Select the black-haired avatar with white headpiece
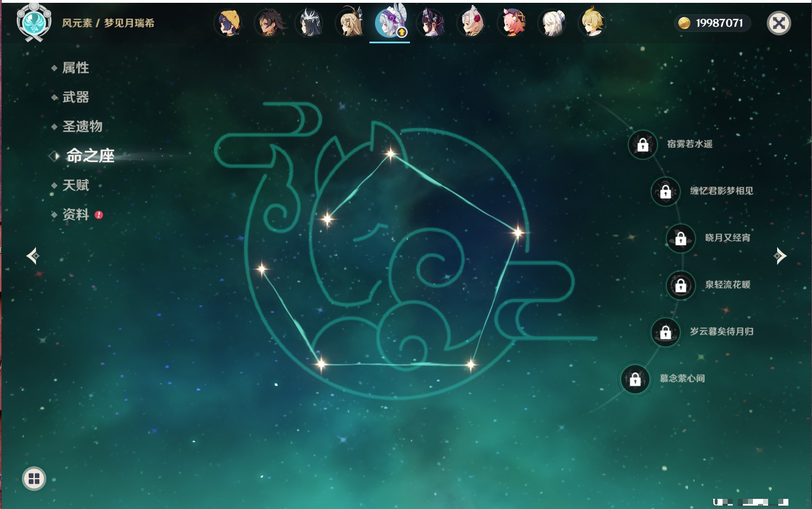812x509 pixels. (x=310, y=23)
